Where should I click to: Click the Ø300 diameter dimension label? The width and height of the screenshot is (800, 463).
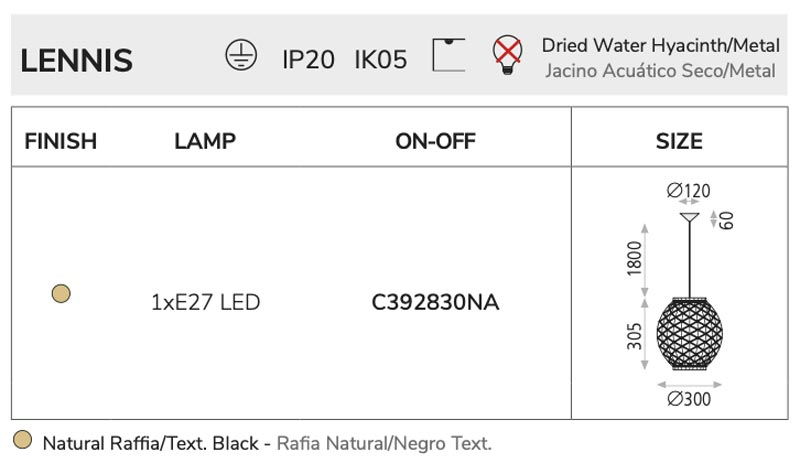(x=689, y=399)
